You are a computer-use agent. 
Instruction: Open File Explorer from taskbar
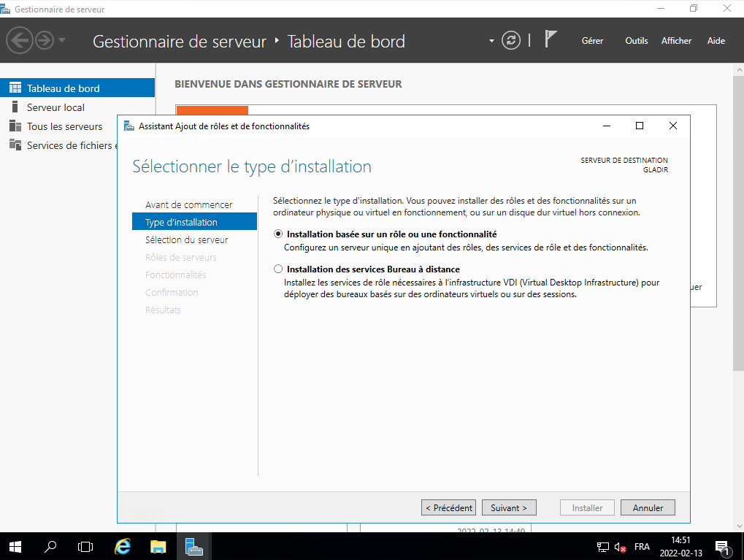pos(158,547)
